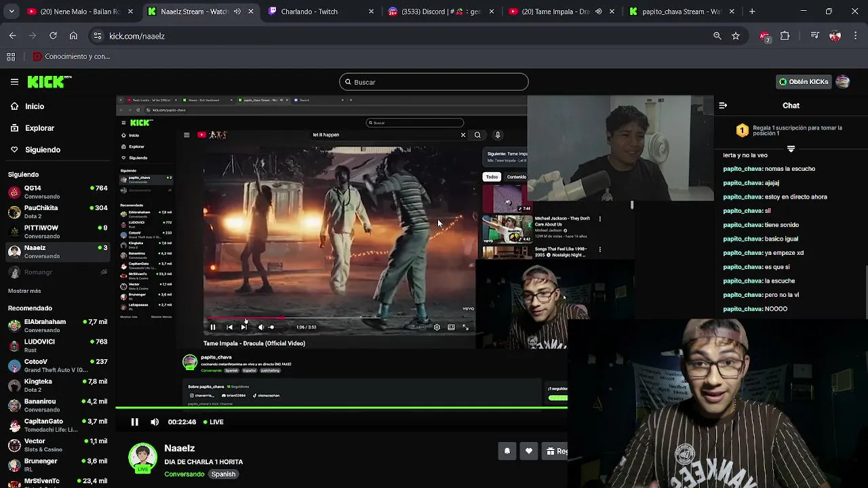Open the browser zoom indicator
Image resolution: width=868 pixels, height=488 pixels.
tap(717, 36)
